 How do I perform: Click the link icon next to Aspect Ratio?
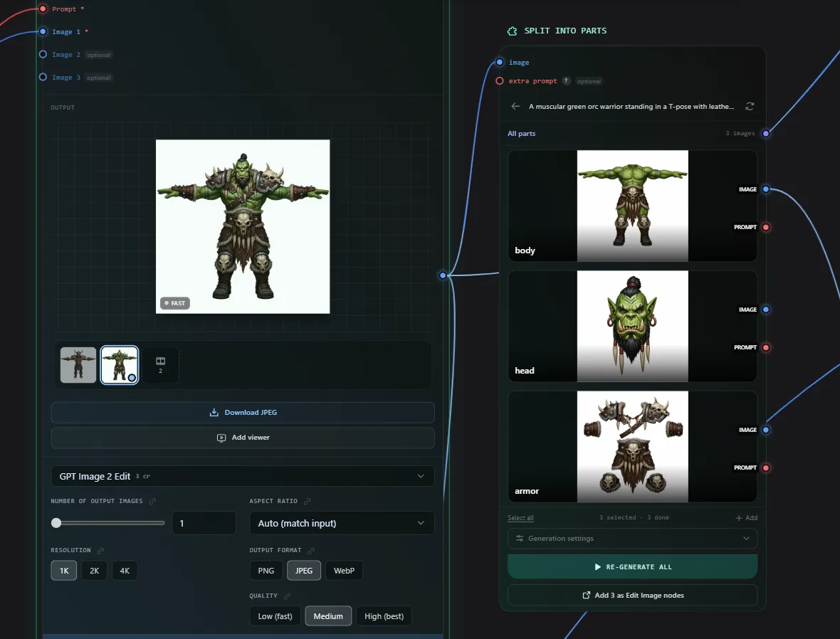pyautogui.click(x=307, y=502)
